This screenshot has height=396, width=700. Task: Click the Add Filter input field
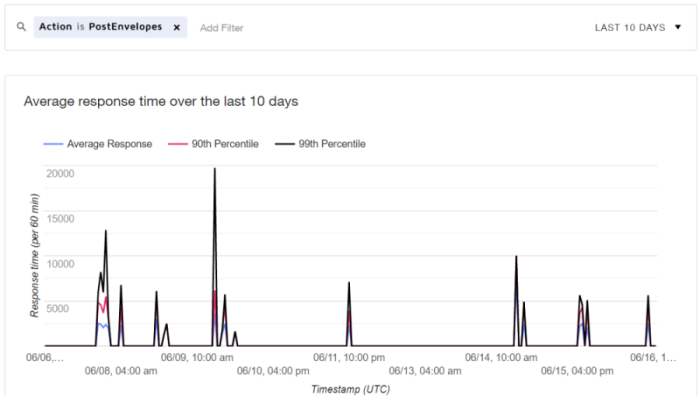[x=221, y=28]
